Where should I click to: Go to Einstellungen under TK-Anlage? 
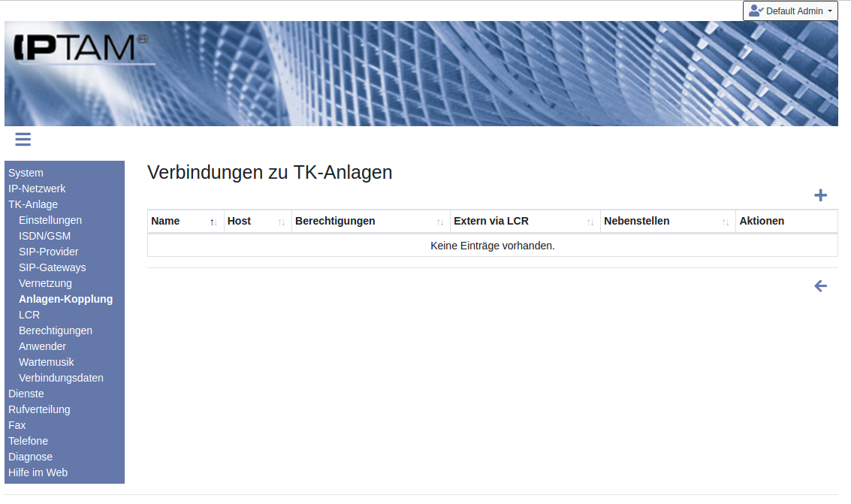[x=50, y=220]
